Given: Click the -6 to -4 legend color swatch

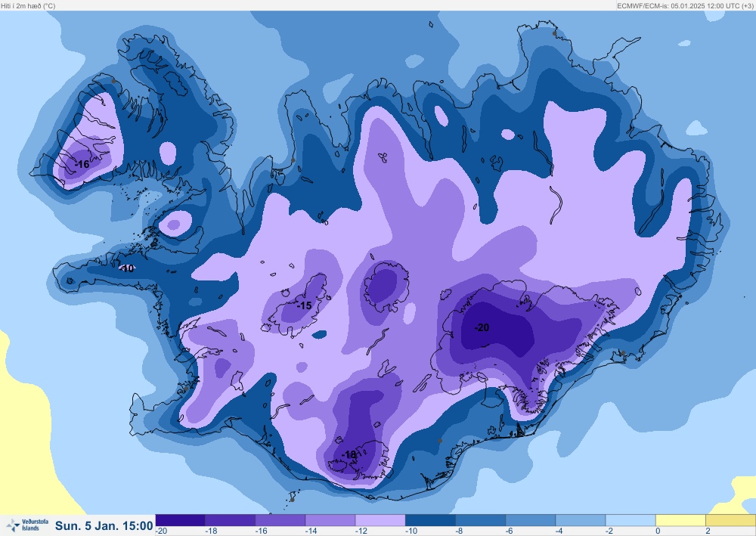Looking at the screenshot, I should tap(531, 520).
